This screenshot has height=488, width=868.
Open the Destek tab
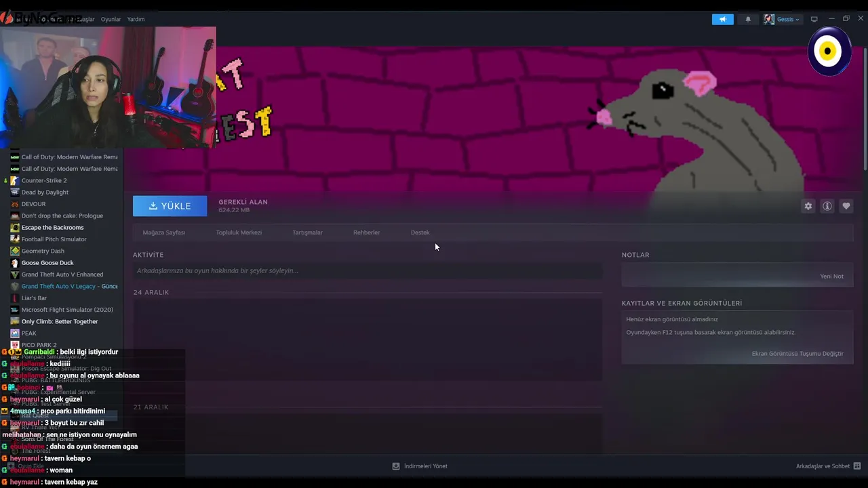(420, 232)
